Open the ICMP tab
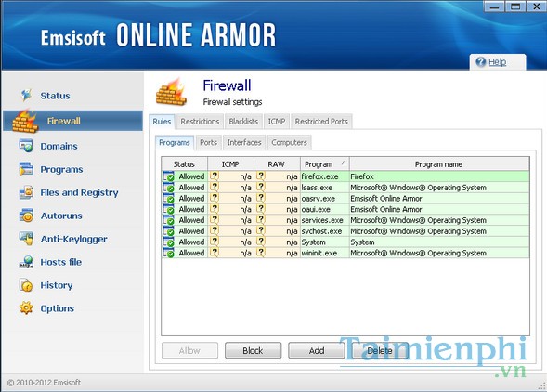 [x=277, y=121]
